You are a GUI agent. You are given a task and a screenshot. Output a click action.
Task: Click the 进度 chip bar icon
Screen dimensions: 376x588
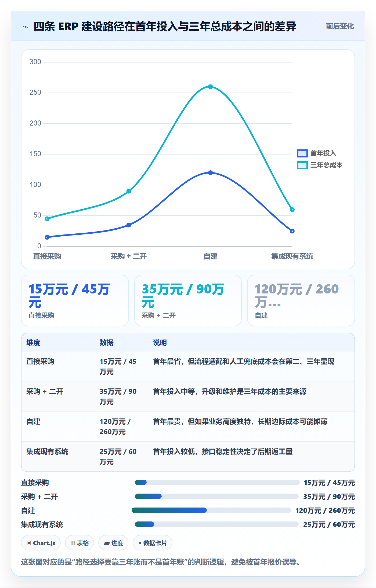click(107, 543)
